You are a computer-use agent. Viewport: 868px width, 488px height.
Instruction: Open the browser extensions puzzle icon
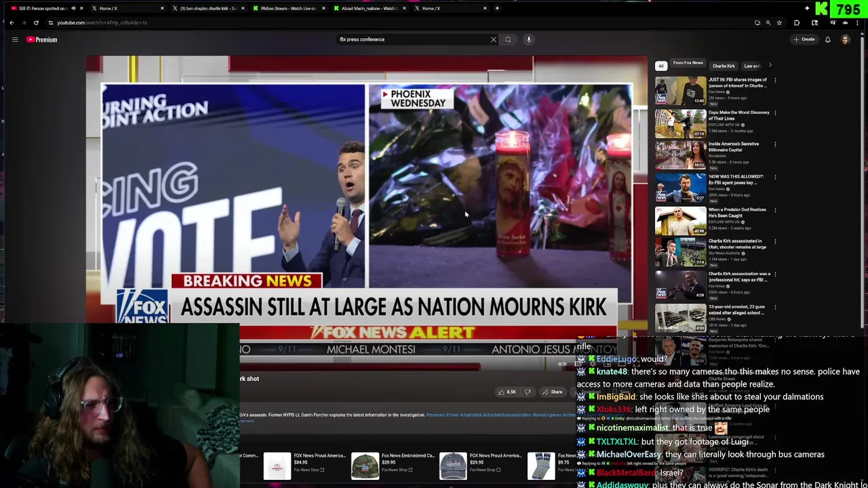[x=797, y=22]
